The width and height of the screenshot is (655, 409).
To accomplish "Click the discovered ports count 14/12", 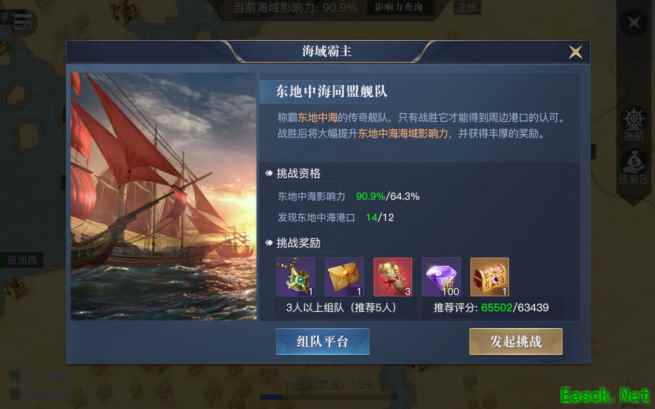I will tap(380, 217).
